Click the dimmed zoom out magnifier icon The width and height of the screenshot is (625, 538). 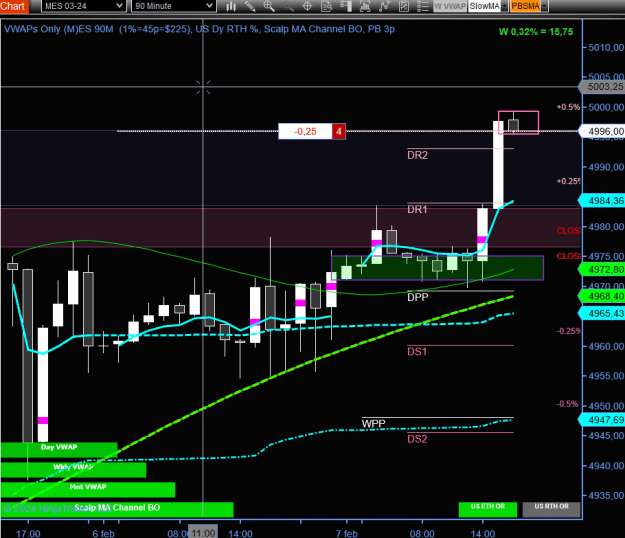tap(288, 6)
